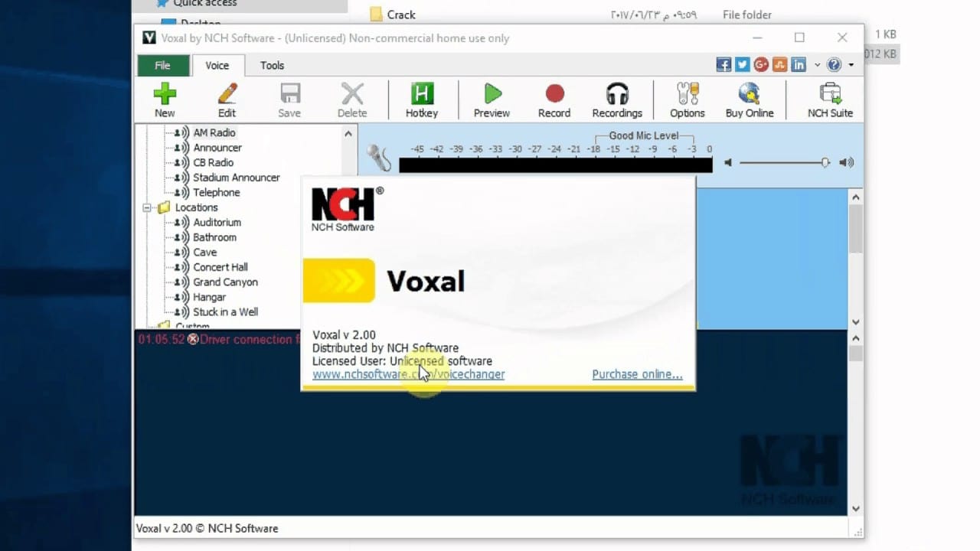
Task: Follow the Purchase online link
Action: 637,373
